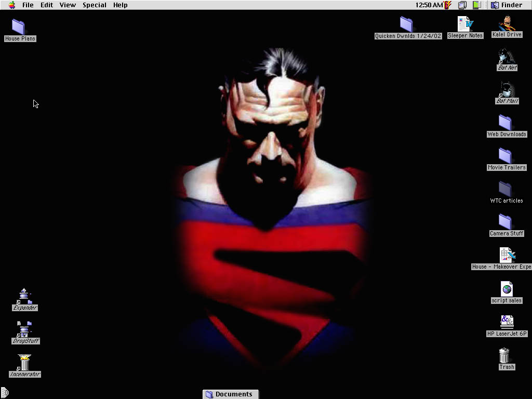Click the red lightning bolt menu bar icon
This screenshot has height=399, width=532.
(x=448, y=5)
